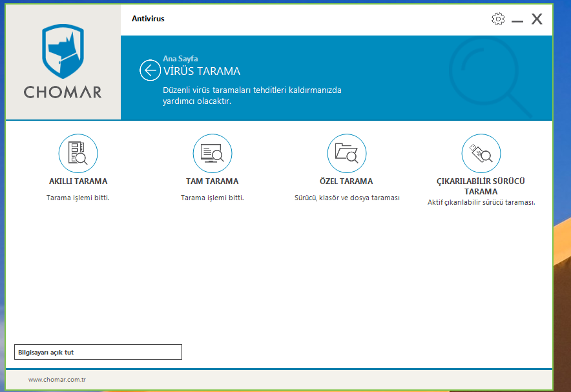Close the Antivirus window
The image size is (571, 392).
pyautogui.click(x=537, y=19)
